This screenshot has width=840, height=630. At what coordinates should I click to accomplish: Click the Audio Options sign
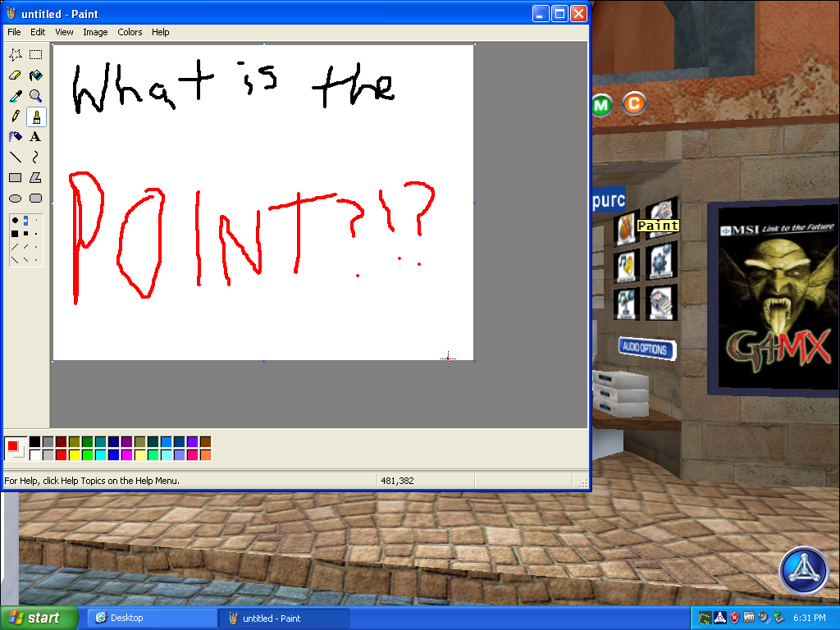click(x=646, y=349)
